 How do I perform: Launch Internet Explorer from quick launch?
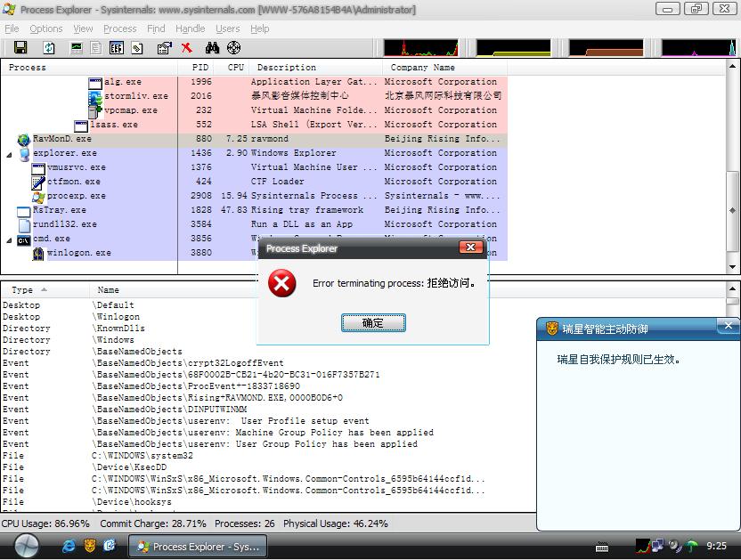69,547
